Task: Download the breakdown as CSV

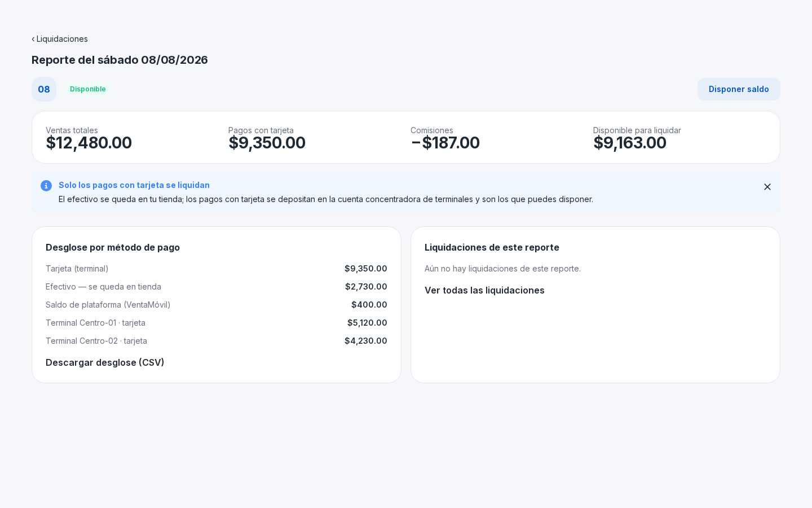Action: pos(105,362)
